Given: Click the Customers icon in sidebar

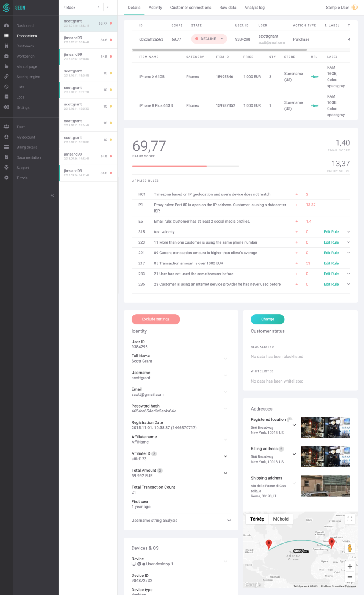Looking at the screenshot, I should [6, 46].
